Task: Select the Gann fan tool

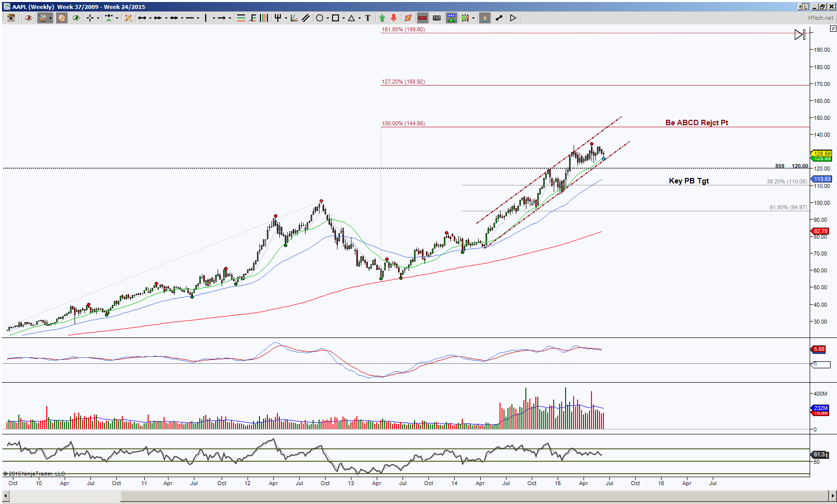Action: pos(294,18)
